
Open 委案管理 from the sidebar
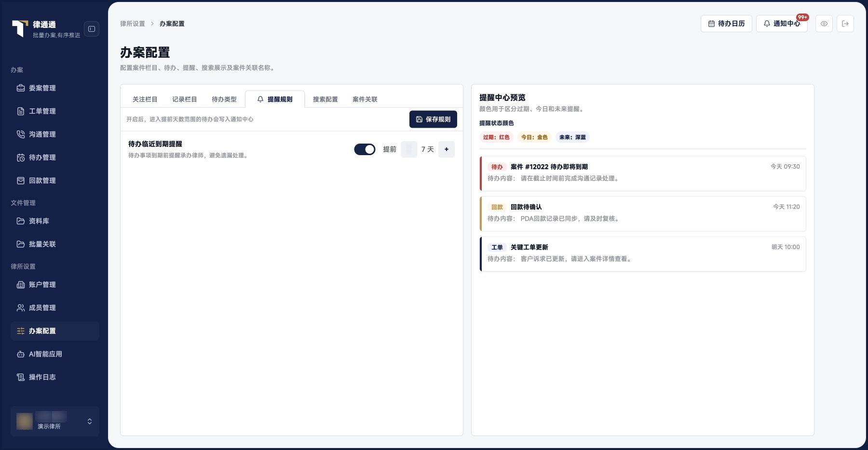55,88
